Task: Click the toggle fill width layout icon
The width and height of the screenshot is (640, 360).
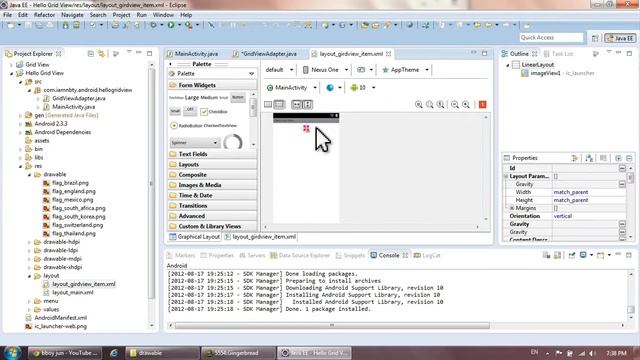Action: click(x=297, y=105)
